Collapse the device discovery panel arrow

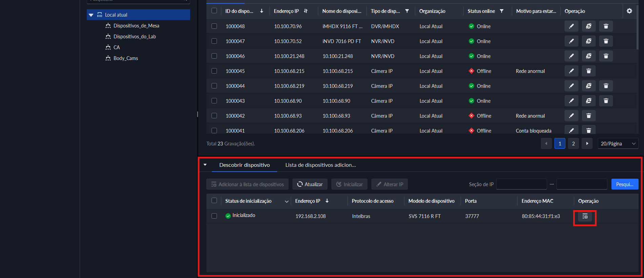[205, 165]
